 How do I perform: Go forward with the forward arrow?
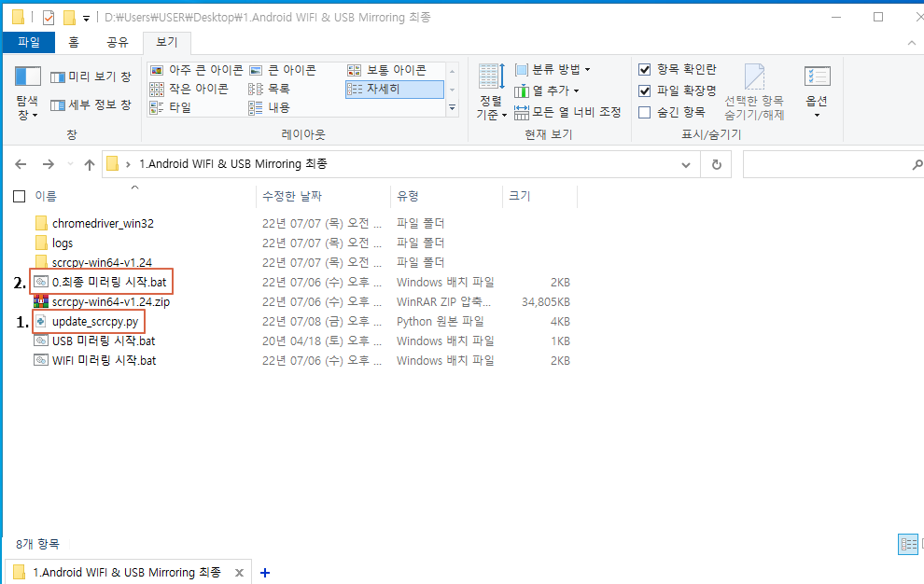(x=49, y=164)
